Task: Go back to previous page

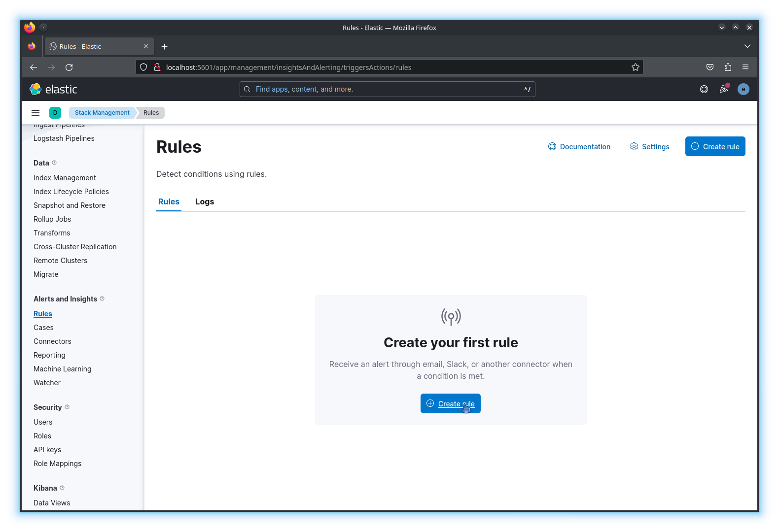Action: click(x=34, y=67)
